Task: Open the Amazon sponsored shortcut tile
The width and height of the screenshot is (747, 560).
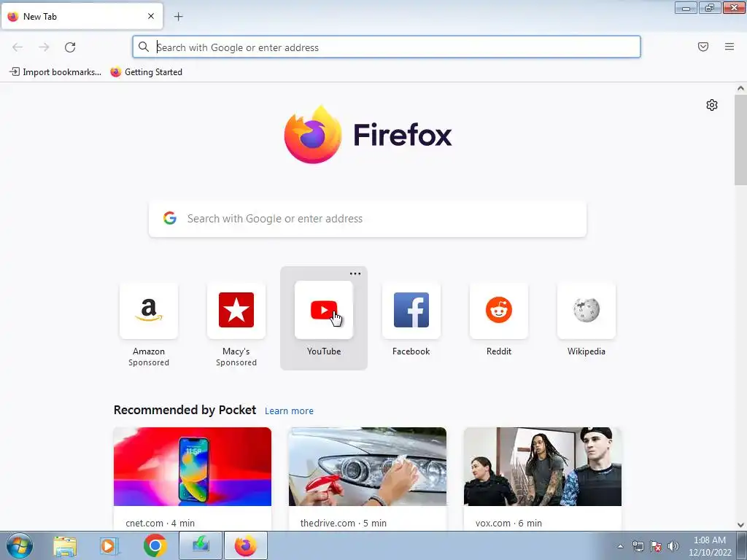Action: [149, 311]
